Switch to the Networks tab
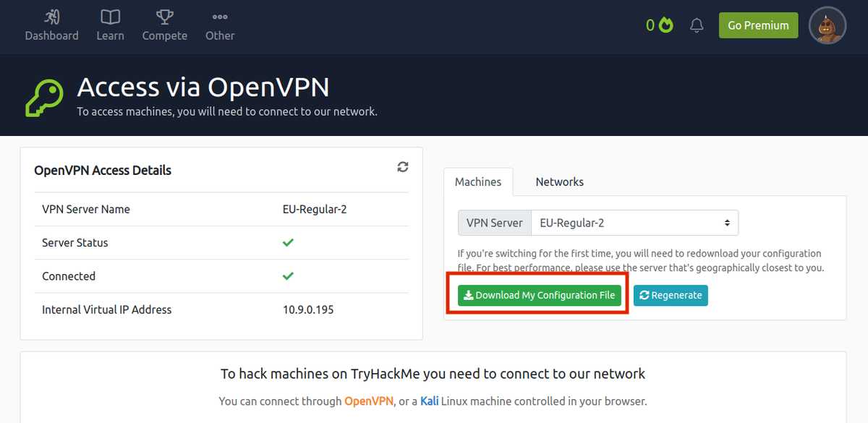Image resolution: width=868 pixels, height=423 pixels. [x=559, y=182]
